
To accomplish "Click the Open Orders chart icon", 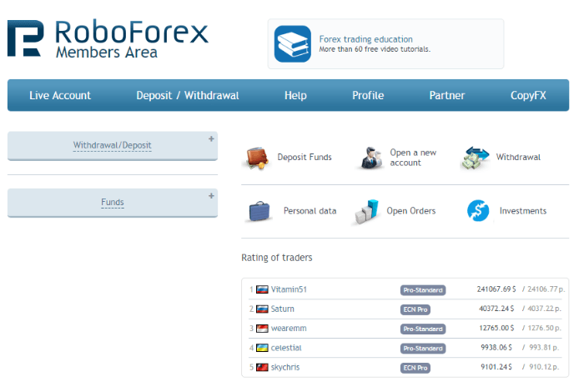I will point(366,212).
